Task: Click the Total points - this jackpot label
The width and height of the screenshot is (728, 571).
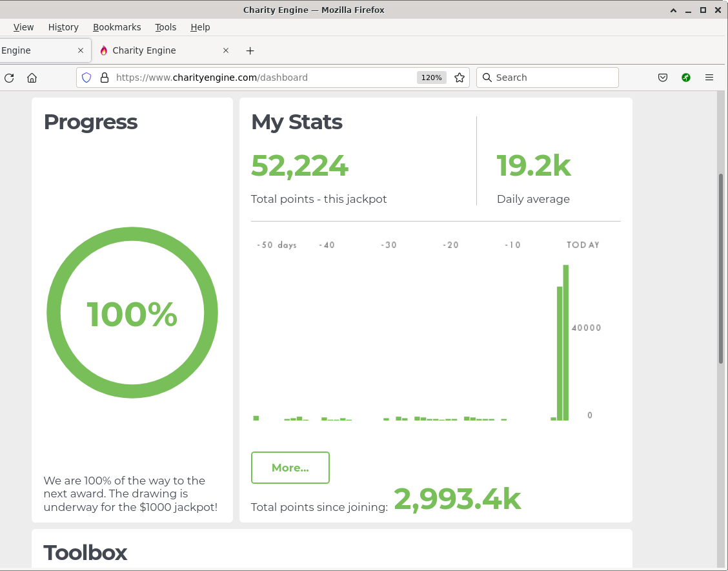Action: (x=319, y=199)
